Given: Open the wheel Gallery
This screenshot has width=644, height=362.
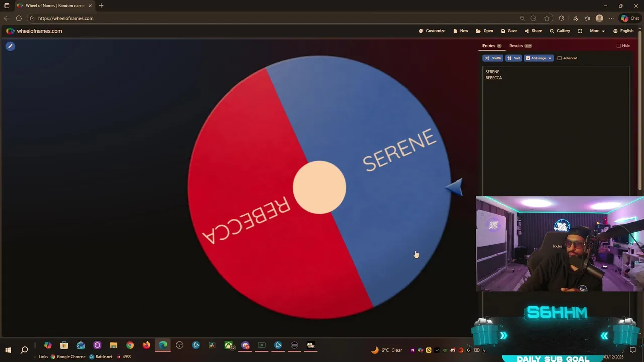Looking at the screenshot, I should [560, 31].
